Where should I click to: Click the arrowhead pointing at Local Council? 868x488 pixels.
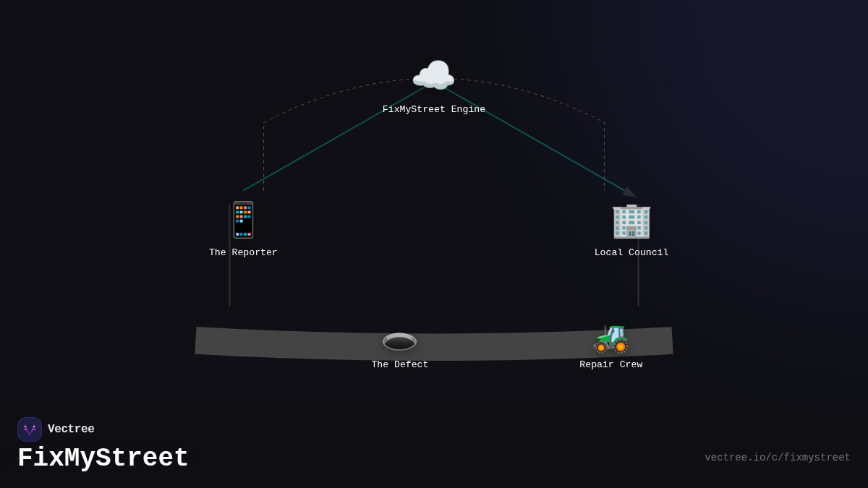629,192
